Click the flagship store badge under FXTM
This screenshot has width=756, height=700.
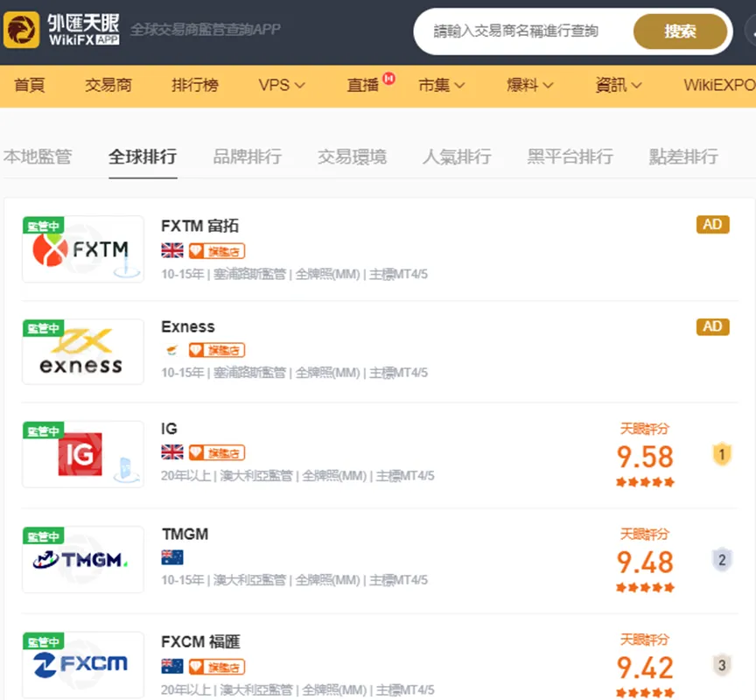click(x=217, y=251)
